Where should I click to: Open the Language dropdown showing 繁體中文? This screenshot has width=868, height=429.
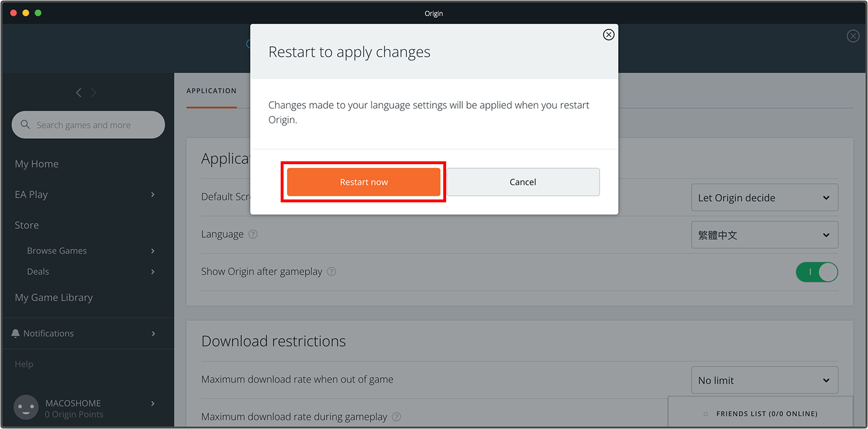[x=764, y=235]
